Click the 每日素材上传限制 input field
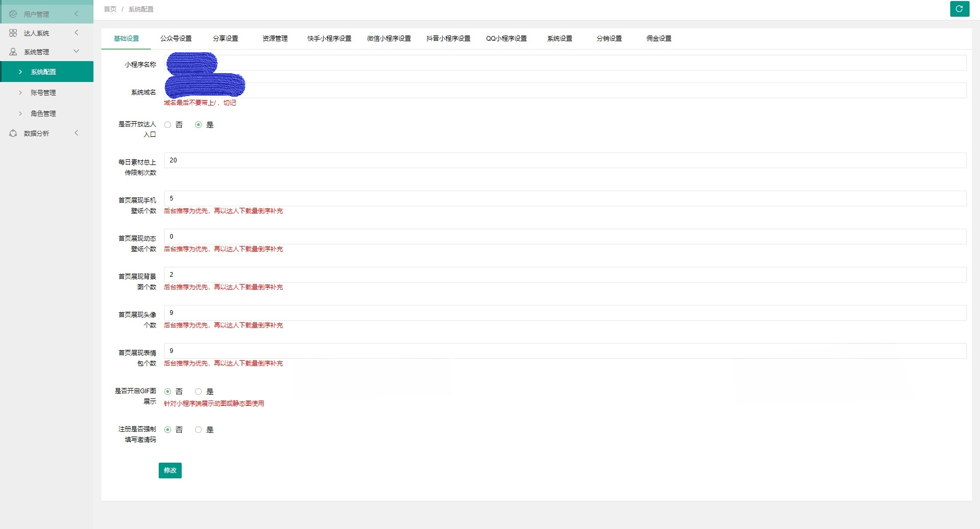Image resolution: width=980 pixels, height=529 pixels. tap(365, 160)
